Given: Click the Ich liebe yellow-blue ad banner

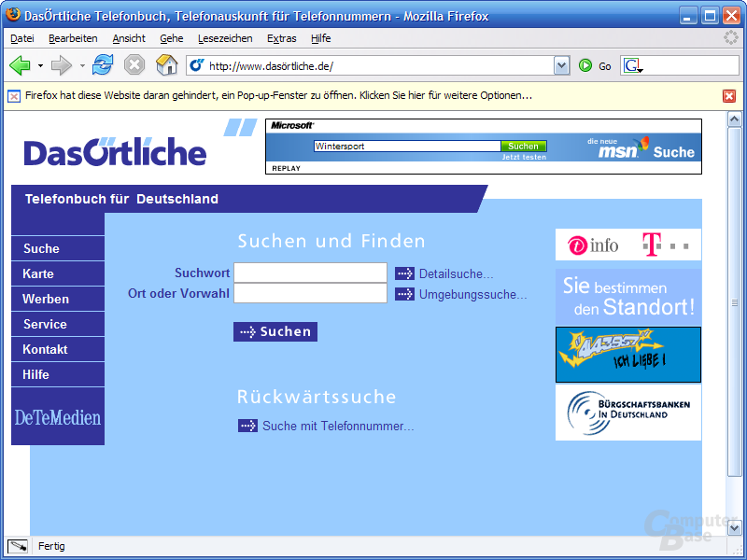Looking at the screenshot, I should [x=628, y=355].
